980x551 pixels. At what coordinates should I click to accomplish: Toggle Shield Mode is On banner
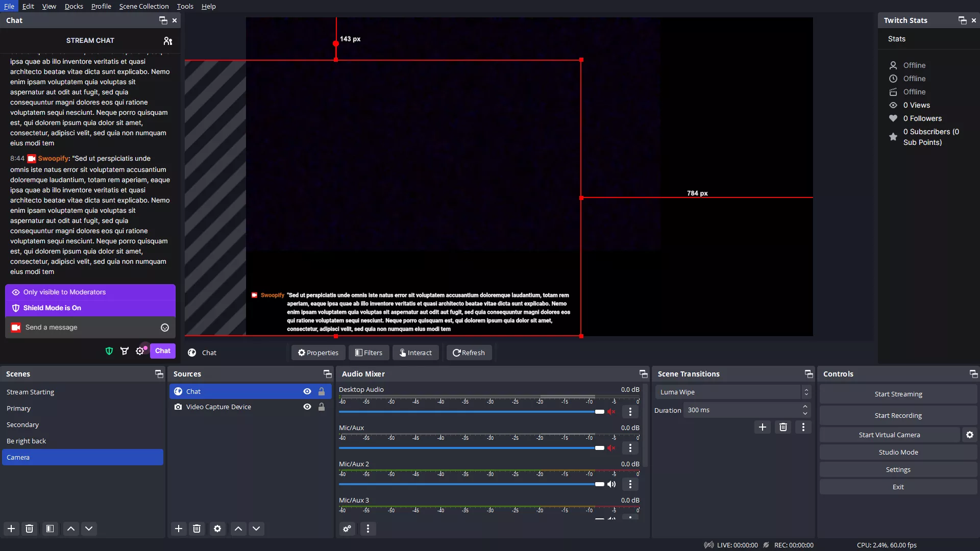tap(90, 308)
